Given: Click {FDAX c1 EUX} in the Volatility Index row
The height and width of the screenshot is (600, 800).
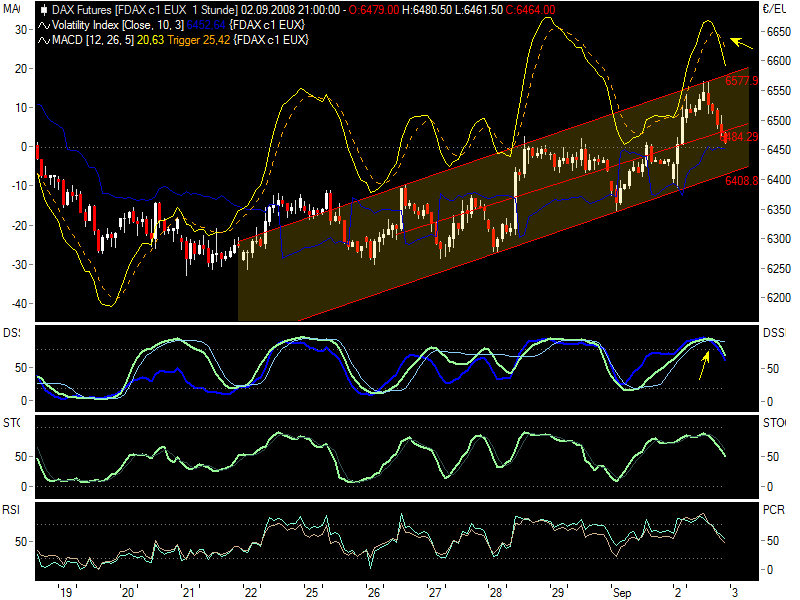Looking at the screenshot, I should (x=266, y=25).
